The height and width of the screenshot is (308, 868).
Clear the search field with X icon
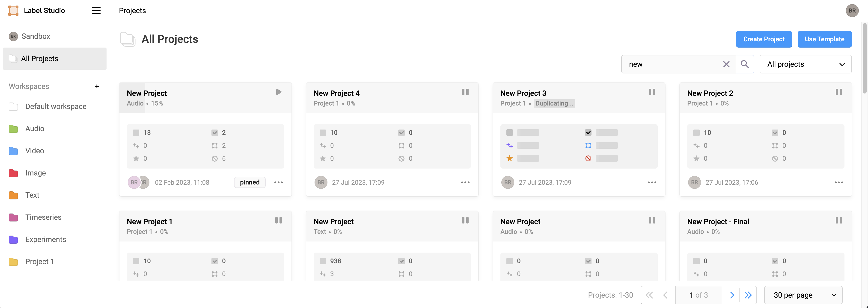pyautogui.click(x=726, y=64)
